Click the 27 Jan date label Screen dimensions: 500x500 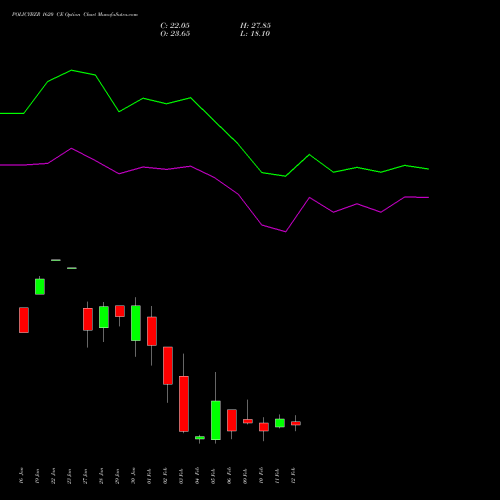pyautogui.click(x=86, y=476)
